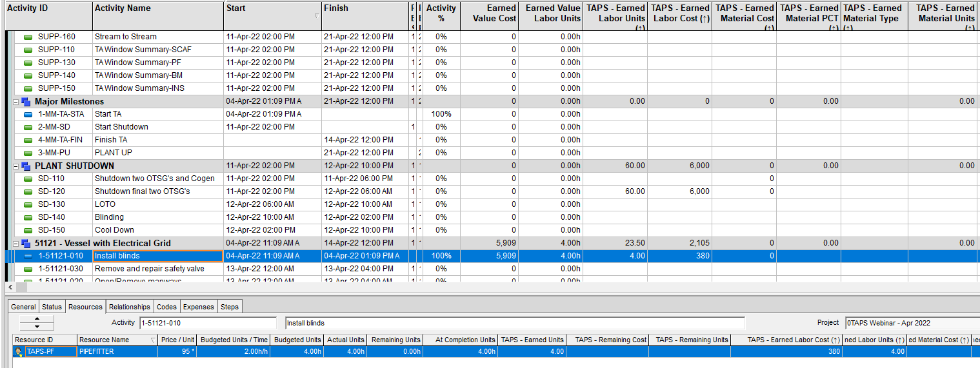Collapse the PLANT SHUTDOWN group
Viewport: 980px width, 368px height.
click(16, 166)
